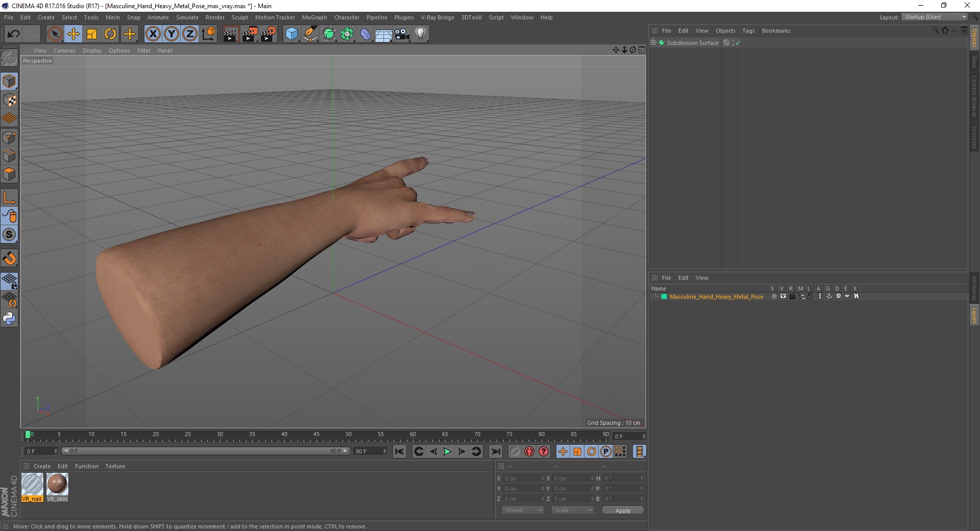
Task: Go to end of animation
Action: [x=495, y=451]
